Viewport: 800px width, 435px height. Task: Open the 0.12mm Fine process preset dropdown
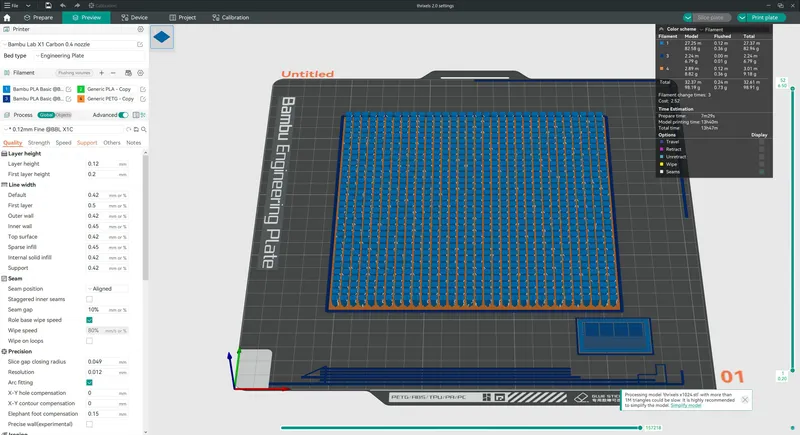pos(64,130)
